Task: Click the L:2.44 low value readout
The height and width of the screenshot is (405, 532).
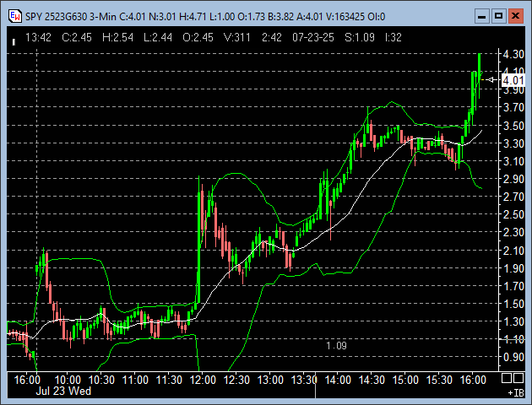Action: click(x=158, y=37)
